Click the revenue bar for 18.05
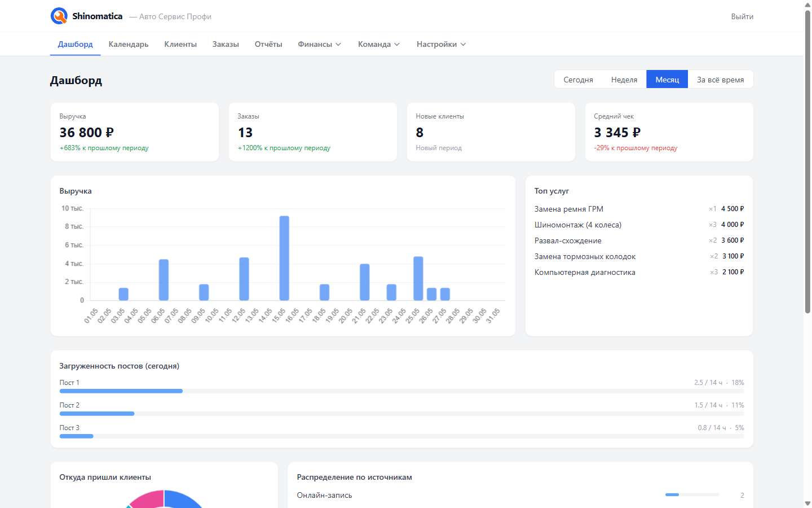This screenshot has height=508, width=812. [324, 292]
